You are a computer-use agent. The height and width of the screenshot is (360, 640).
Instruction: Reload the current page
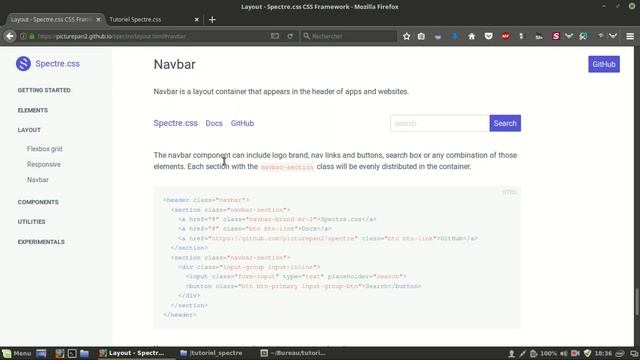tap(290, 36)
